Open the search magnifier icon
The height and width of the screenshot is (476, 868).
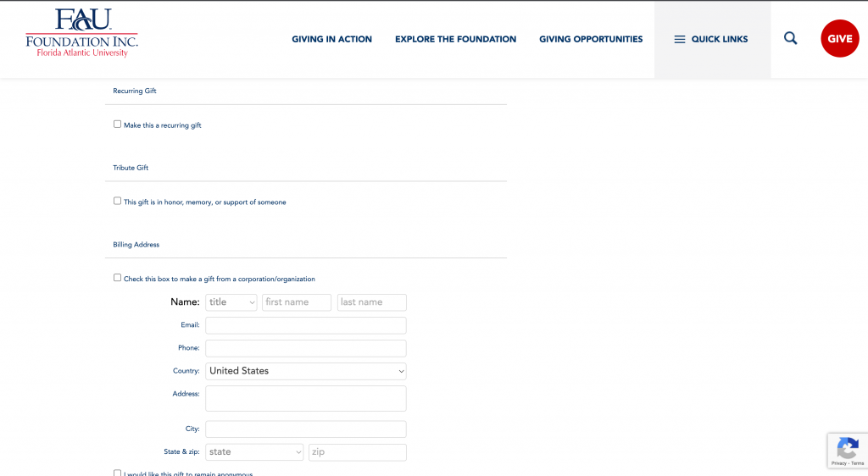pos(790,38)
